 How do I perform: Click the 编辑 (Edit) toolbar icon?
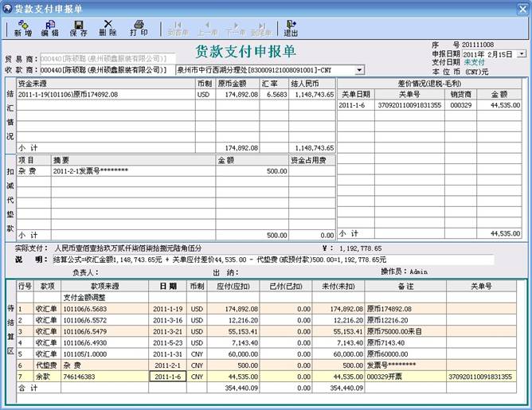coord(50,29)
